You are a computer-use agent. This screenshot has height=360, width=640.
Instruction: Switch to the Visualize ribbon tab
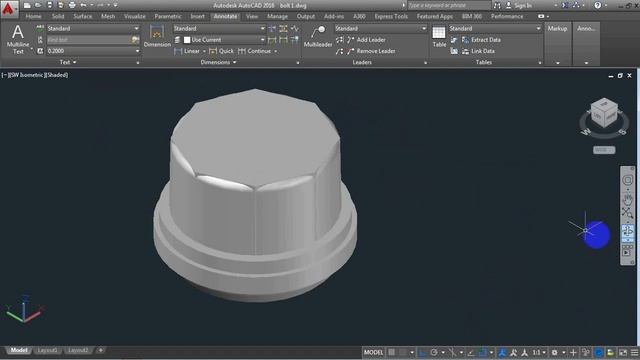pos(135,16)
